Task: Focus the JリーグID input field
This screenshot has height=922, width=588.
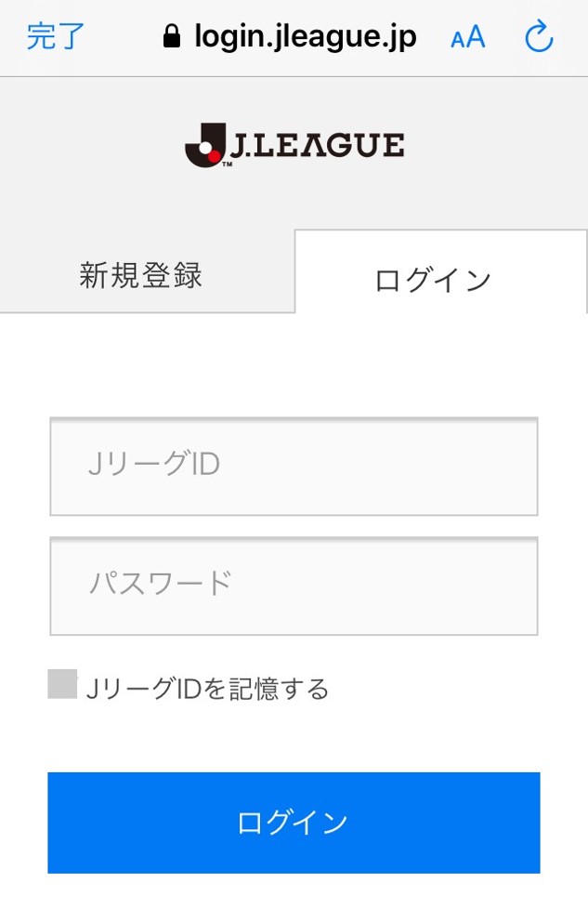Action: [x=294, y=466]
